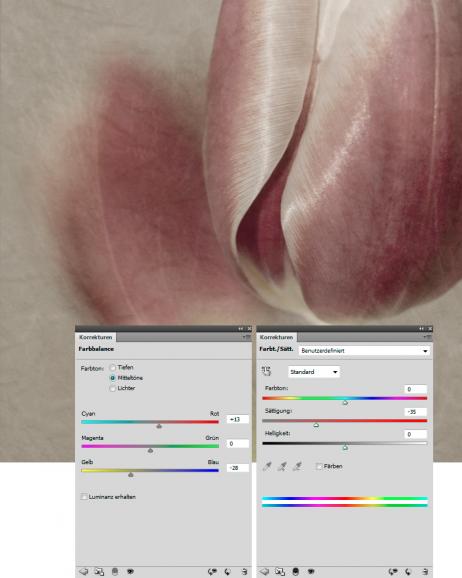Click the on-image adjustment hand tool
Image resolution: width=462 pixels, height=578 pixels.
tap(266, 371)
